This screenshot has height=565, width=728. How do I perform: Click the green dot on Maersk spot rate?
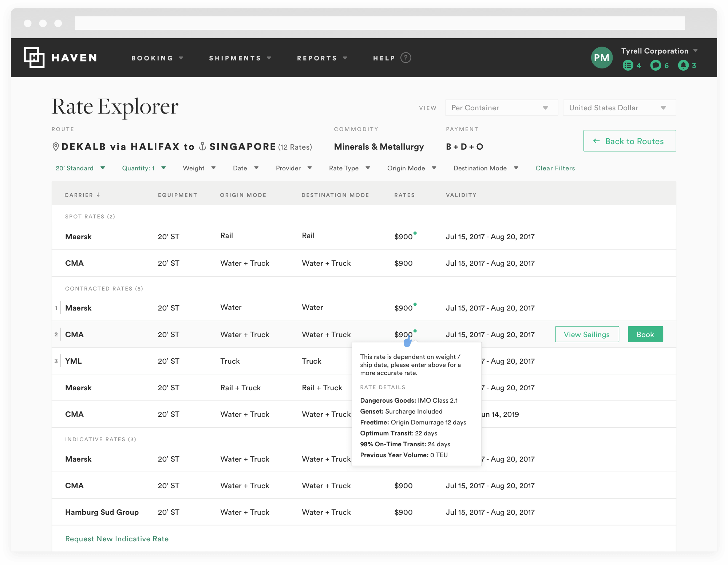coord(415,233)
